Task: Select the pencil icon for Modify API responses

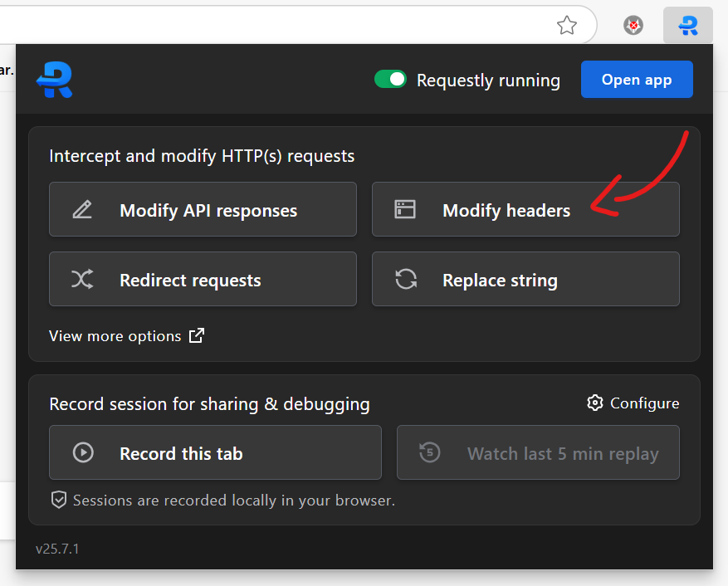Action: [81, 209]
